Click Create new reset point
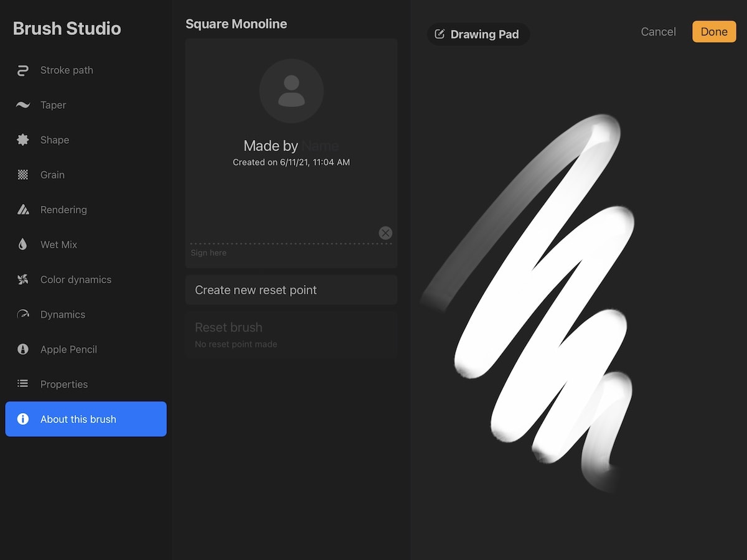Screen dimensions: 747x560 pyautogui.click(x=291, y=290)
